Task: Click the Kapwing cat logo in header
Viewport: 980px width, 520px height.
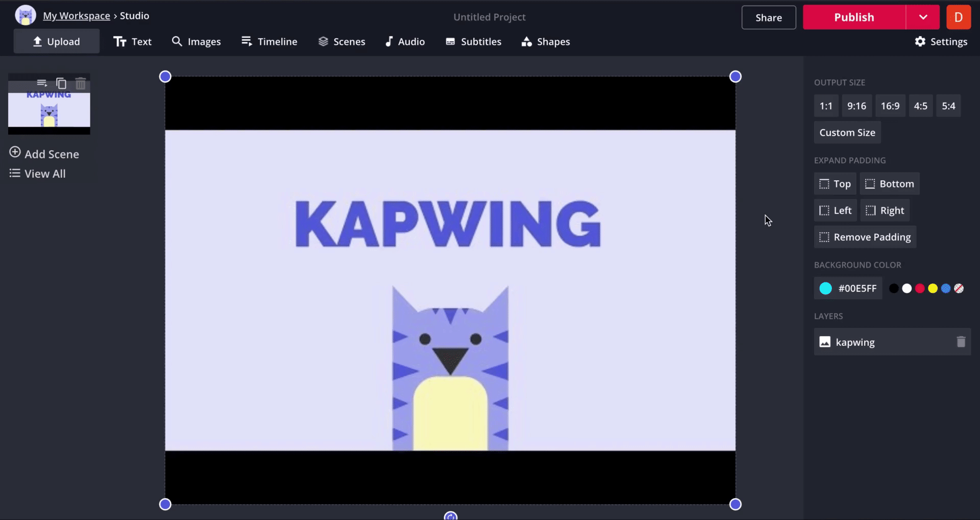Action: click(x=25, y=16)
